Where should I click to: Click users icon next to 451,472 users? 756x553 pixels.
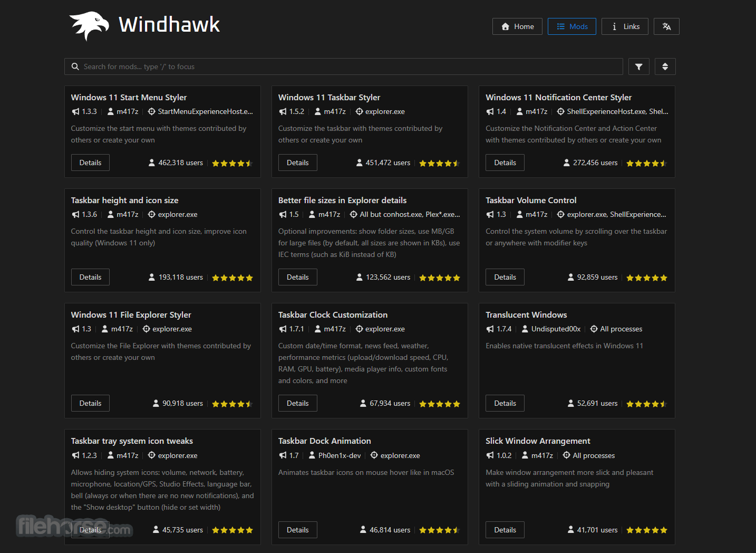(x=360, y=163)
